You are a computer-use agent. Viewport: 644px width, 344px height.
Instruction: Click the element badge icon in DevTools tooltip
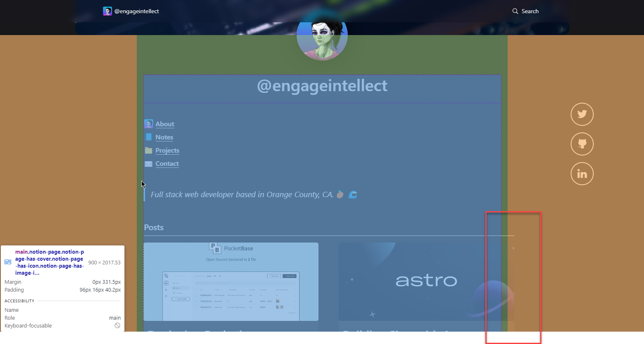[x=7, y=262]
